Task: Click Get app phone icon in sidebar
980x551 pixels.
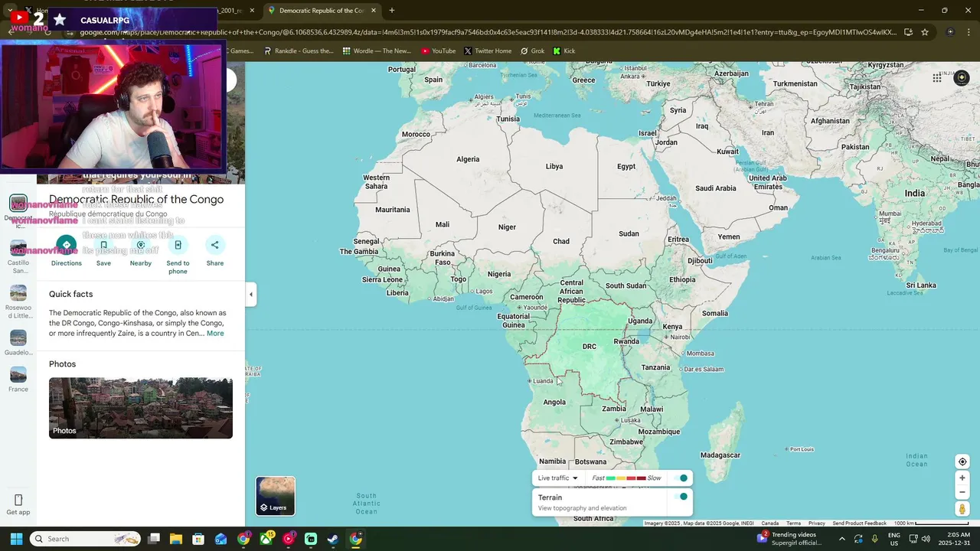Action: coord(18,500)
